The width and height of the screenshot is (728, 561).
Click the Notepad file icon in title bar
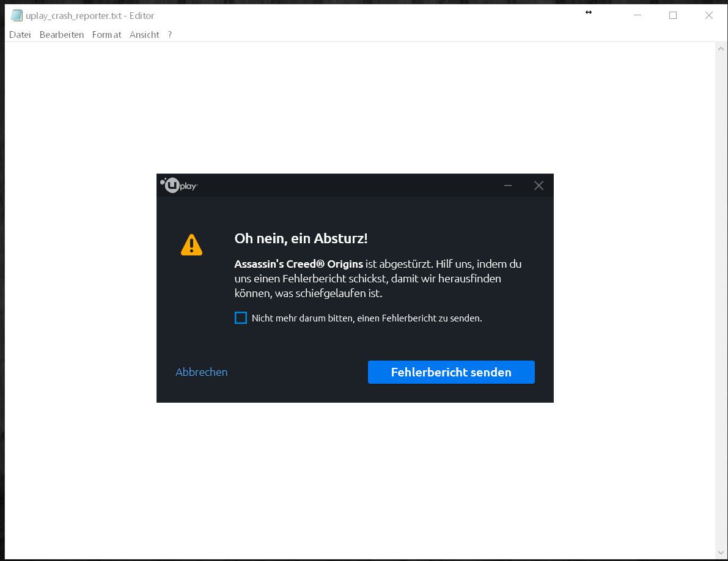[17, 15]
